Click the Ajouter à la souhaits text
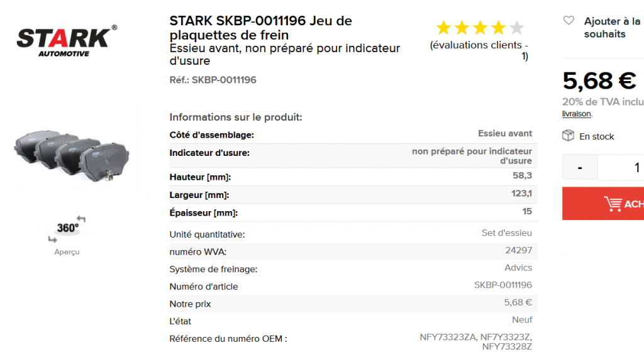 point(612,28)
